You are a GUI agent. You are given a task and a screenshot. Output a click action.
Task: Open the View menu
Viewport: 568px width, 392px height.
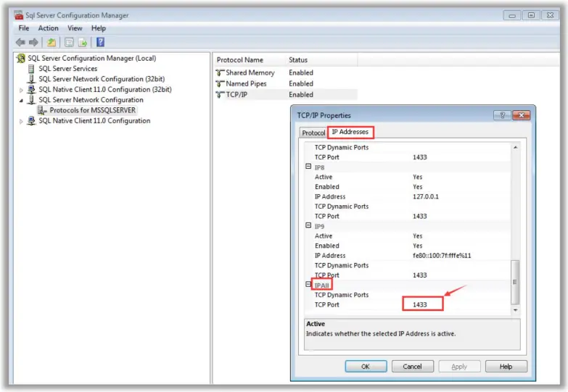coord(75,28)
